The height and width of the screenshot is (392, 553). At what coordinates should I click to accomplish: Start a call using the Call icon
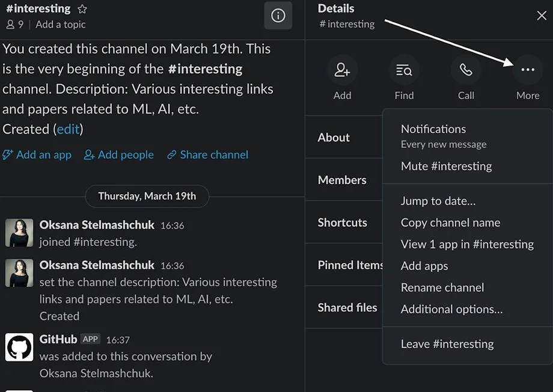pyautogui.click(x=466, y=70)
